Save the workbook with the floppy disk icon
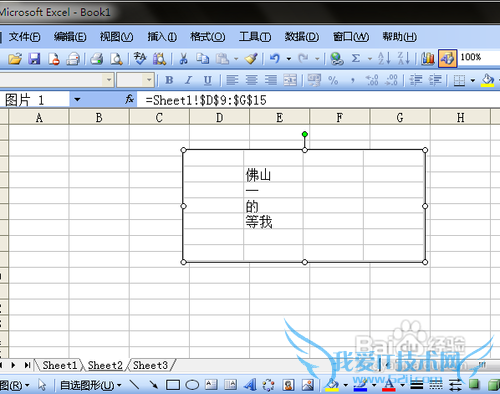The height and width of the screenshot is (394, 500). tap(34, 59)
